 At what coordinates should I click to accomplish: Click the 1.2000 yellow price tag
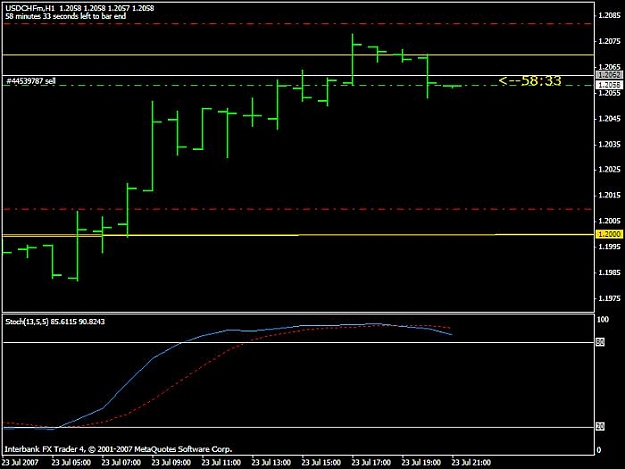point(609,234)
